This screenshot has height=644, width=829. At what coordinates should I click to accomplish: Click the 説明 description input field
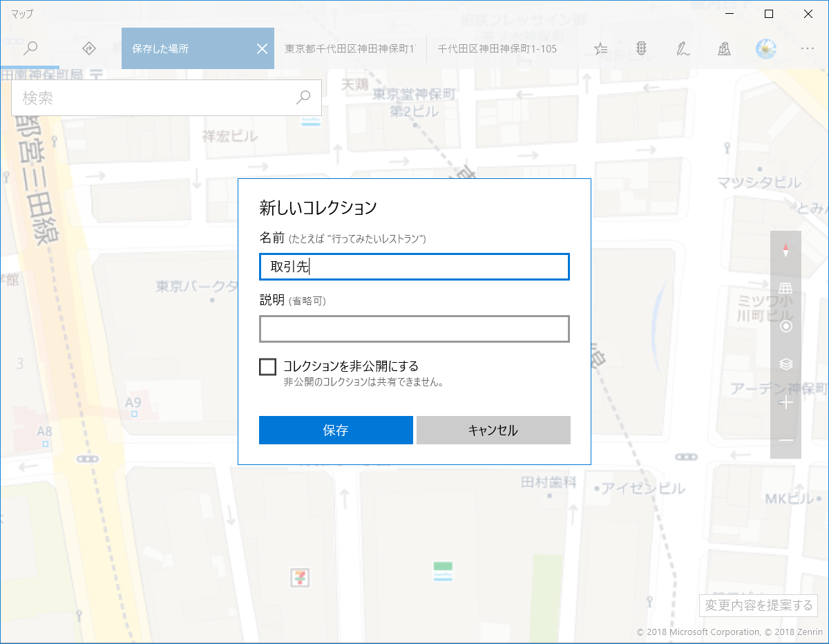pyautogui.click(x=414, y=329)
